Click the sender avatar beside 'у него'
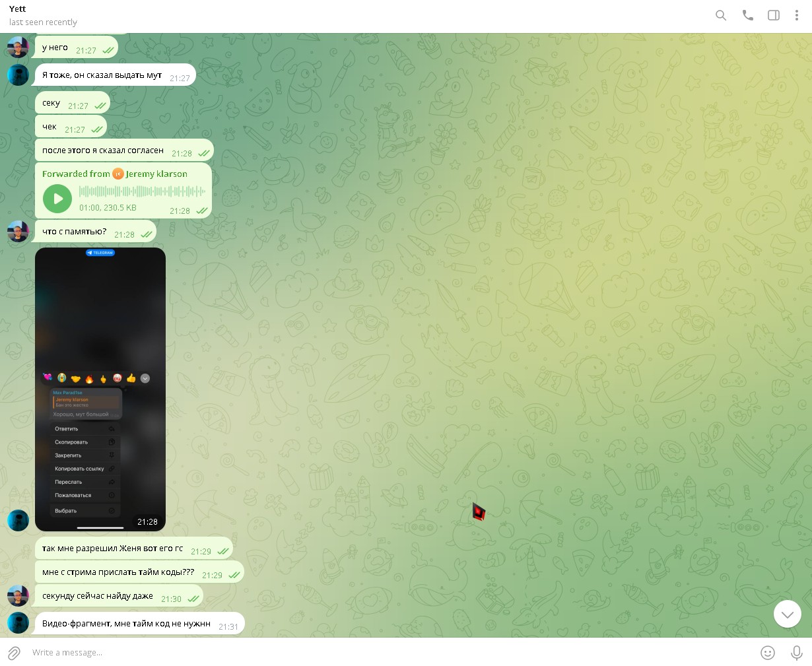Viewport: 812px width, 666px height. [x=18, y=48]
